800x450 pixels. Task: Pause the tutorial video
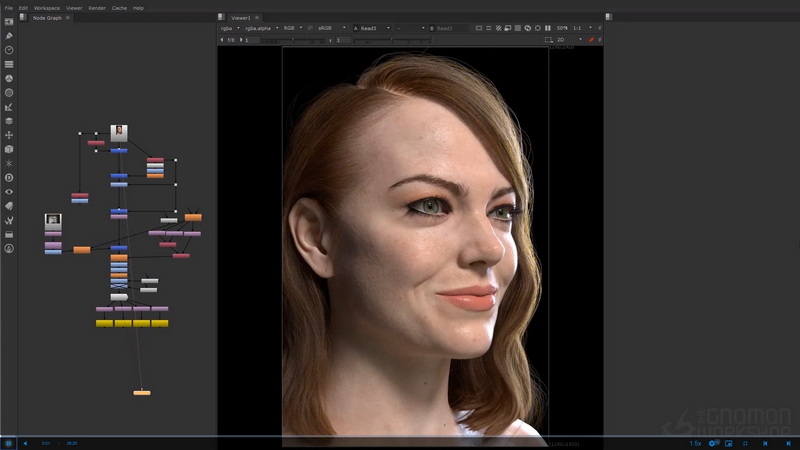tap(8, 443)
